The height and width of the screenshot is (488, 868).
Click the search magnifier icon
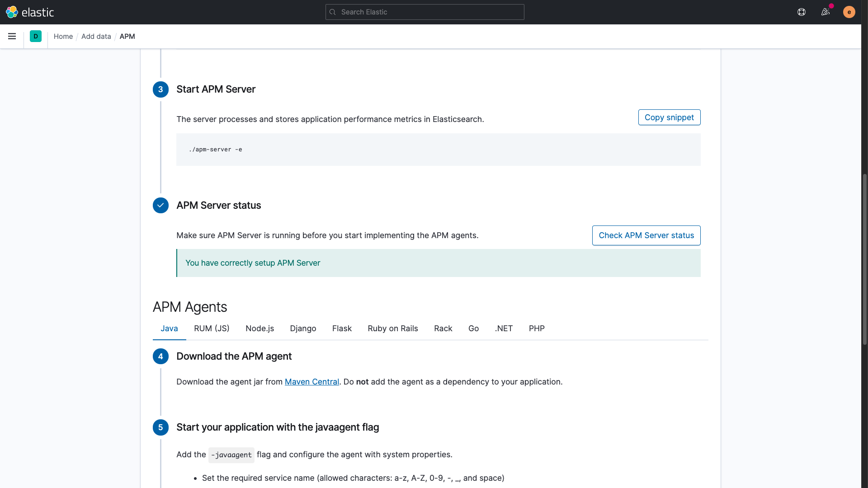(333, 12)
